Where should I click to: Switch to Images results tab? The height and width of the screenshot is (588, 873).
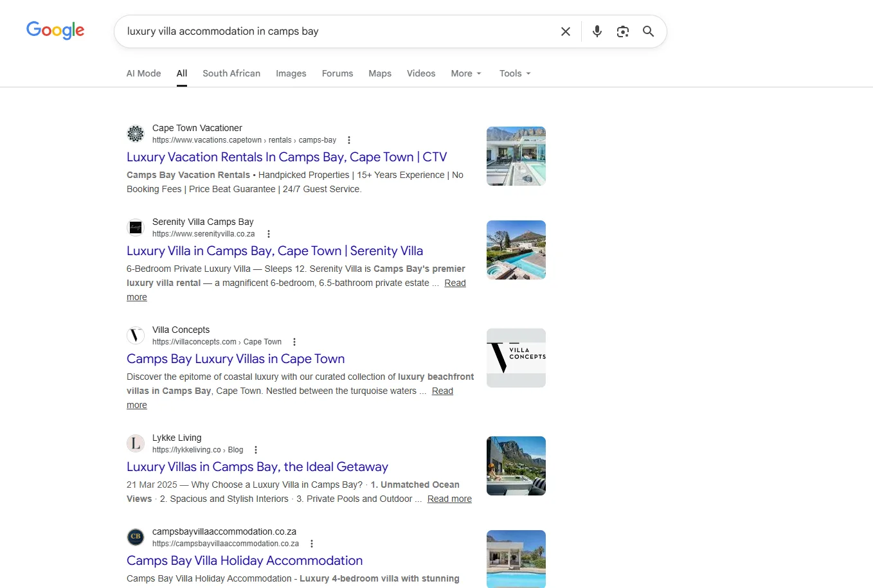[x=291, y=73]
